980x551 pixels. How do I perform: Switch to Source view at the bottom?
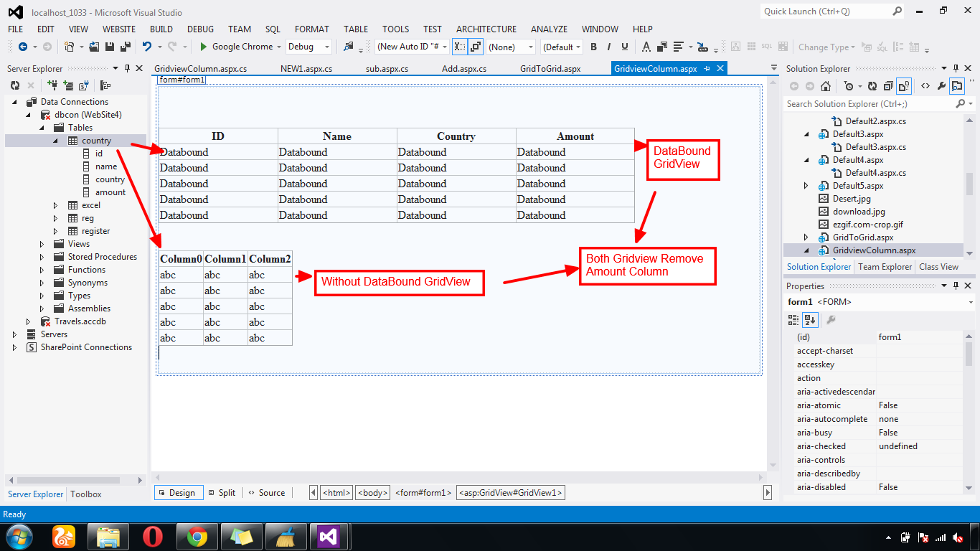(267, 493)
